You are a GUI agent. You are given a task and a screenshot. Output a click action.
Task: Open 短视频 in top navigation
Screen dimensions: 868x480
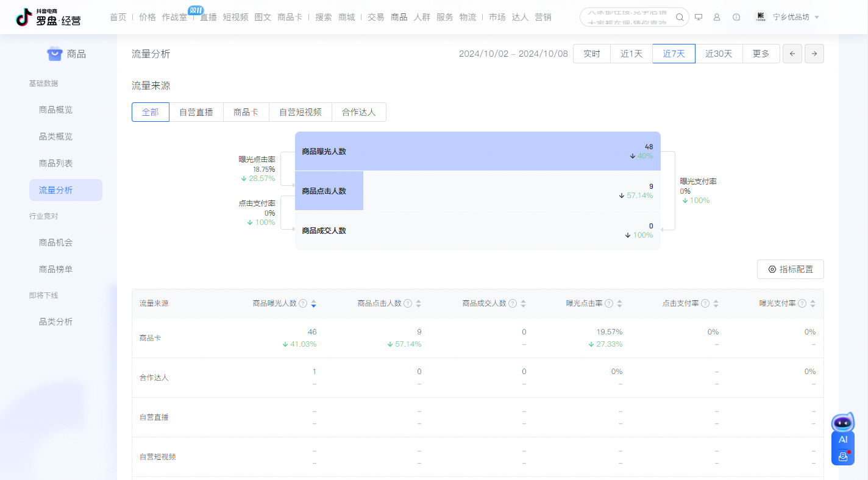pos(236,17)
